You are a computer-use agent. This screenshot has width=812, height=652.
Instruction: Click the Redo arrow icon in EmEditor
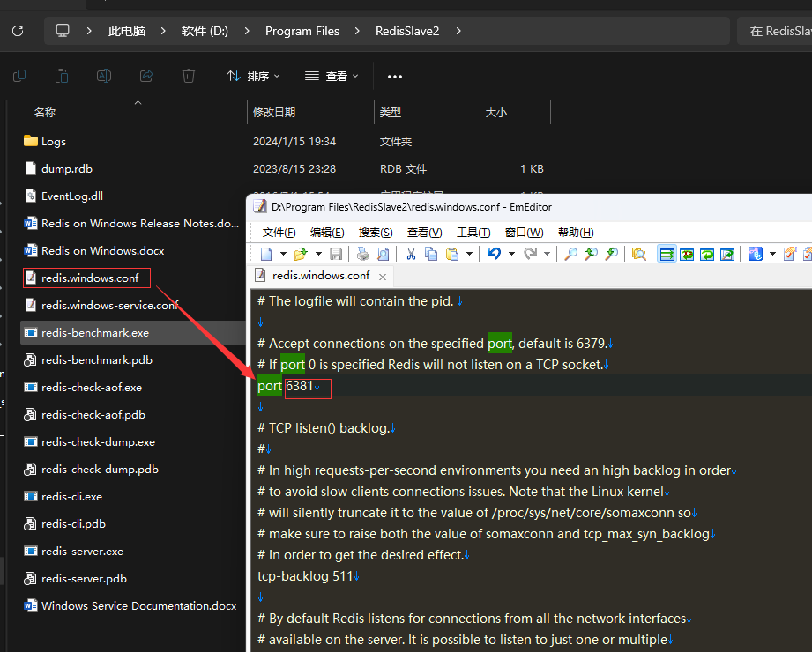click(x=530, y=254)
